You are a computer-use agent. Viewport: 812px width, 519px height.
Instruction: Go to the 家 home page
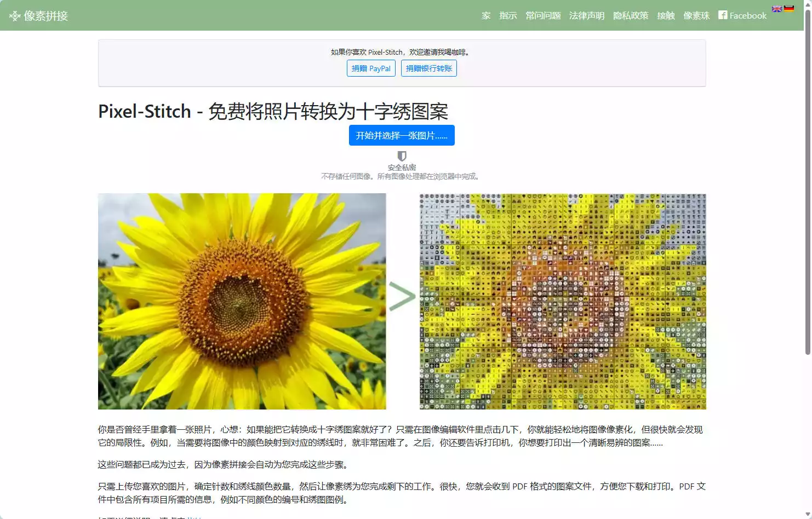486,15
